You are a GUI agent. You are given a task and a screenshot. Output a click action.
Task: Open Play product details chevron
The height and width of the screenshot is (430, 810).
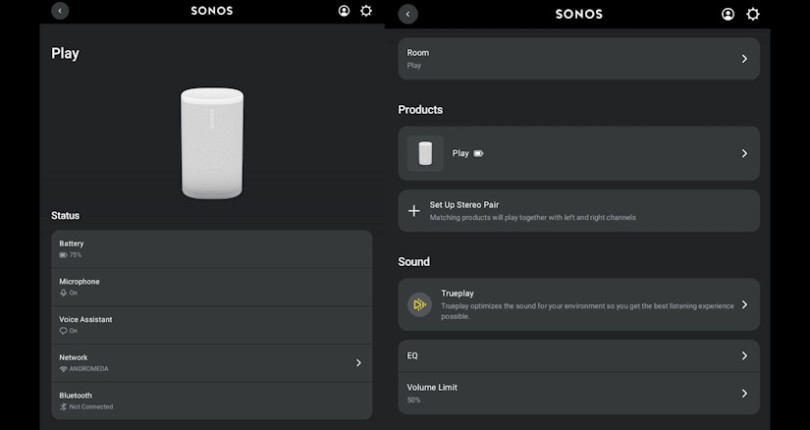tap(744, 153)
